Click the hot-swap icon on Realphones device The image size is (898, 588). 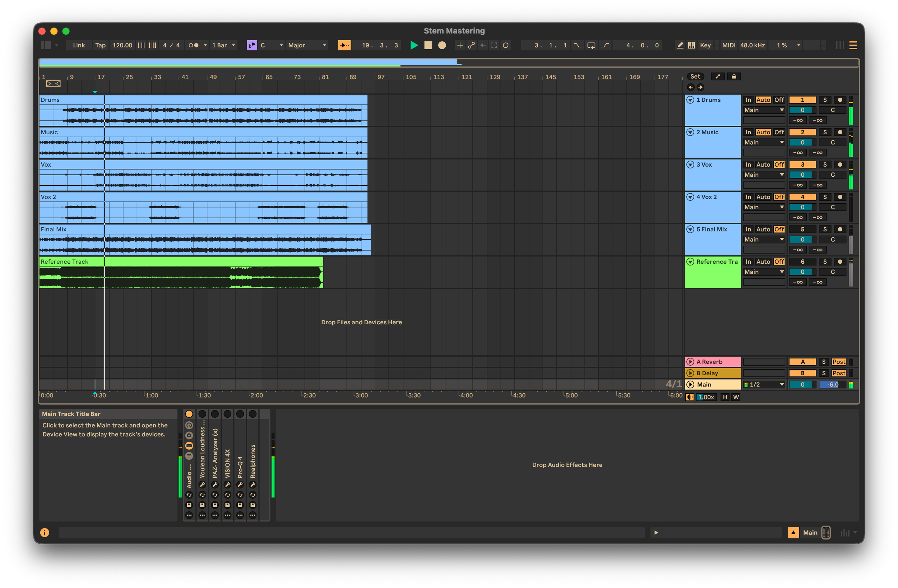[x=253, y=495]
